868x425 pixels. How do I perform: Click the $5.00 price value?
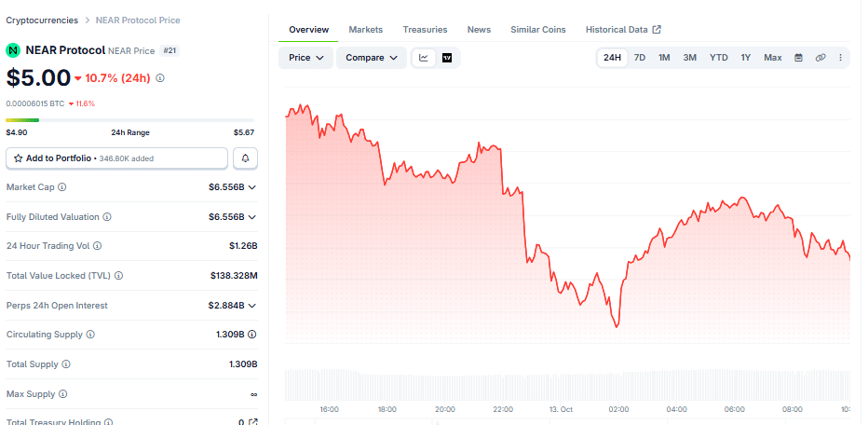click(x=38, y=78)
